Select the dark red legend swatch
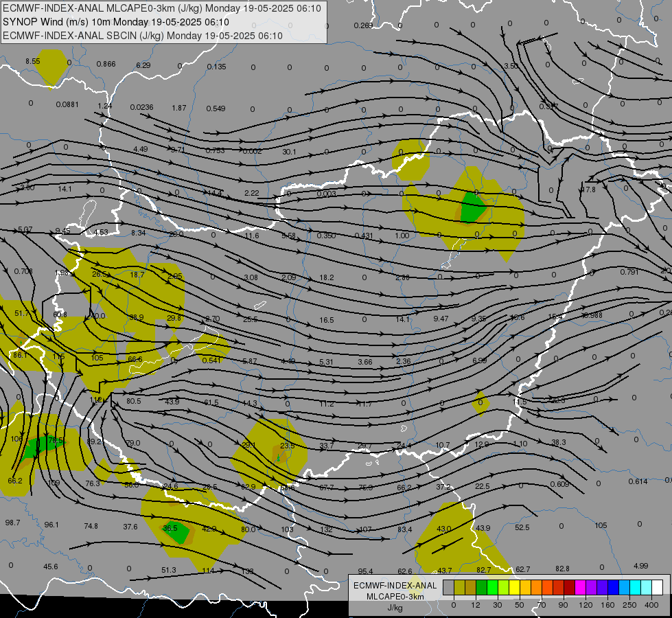 (x=569, y=587)
